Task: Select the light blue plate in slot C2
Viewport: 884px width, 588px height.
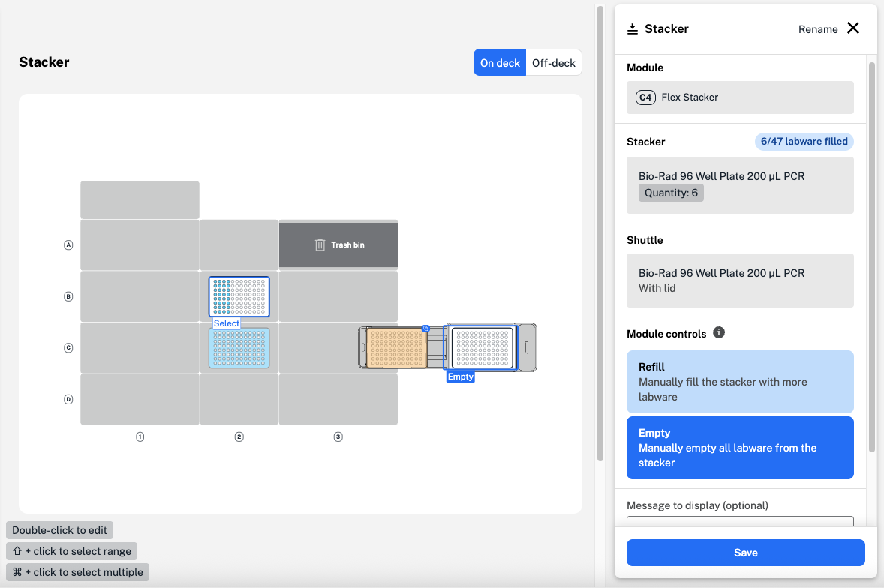Action: click(239, 348)
